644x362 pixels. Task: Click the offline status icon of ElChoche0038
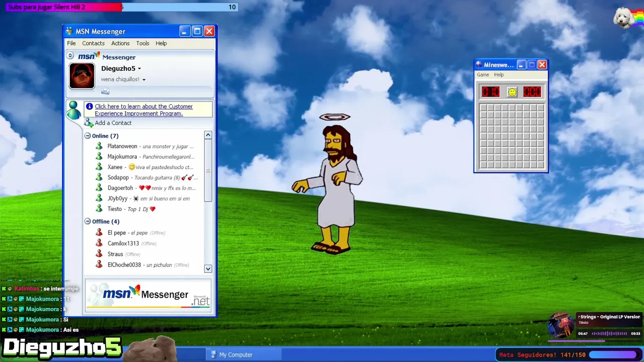(x=99, y=265)
